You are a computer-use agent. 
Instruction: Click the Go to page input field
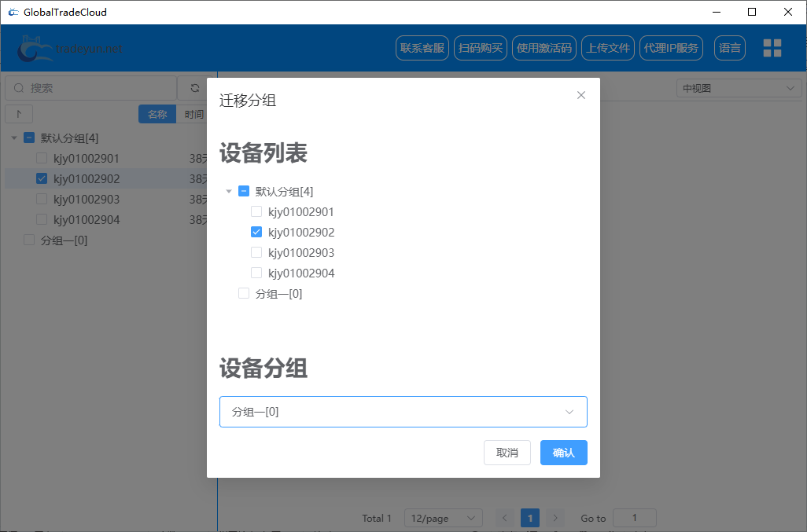(634, 518)
